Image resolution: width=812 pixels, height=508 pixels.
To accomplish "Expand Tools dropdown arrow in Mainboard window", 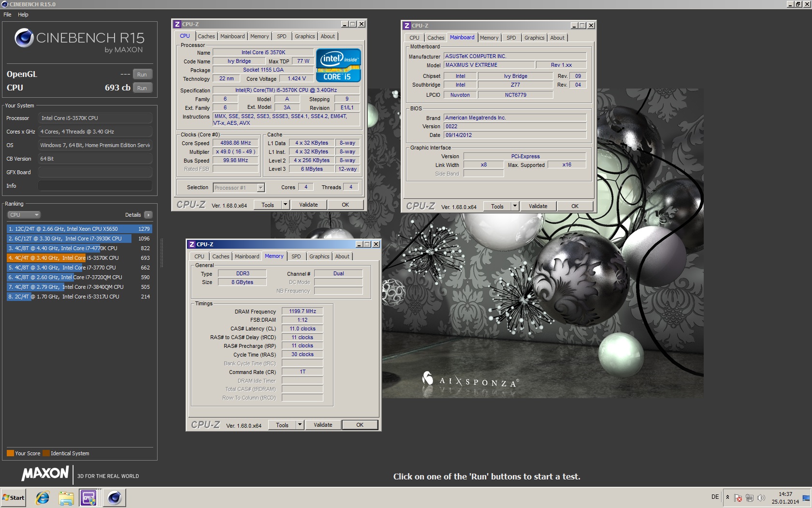I will [x=515, y=206].
